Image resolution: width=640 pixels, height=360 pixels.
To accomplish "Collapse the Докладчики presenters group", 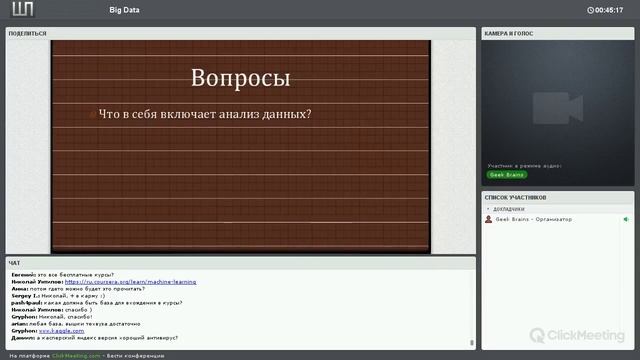I will pos(488,209).
